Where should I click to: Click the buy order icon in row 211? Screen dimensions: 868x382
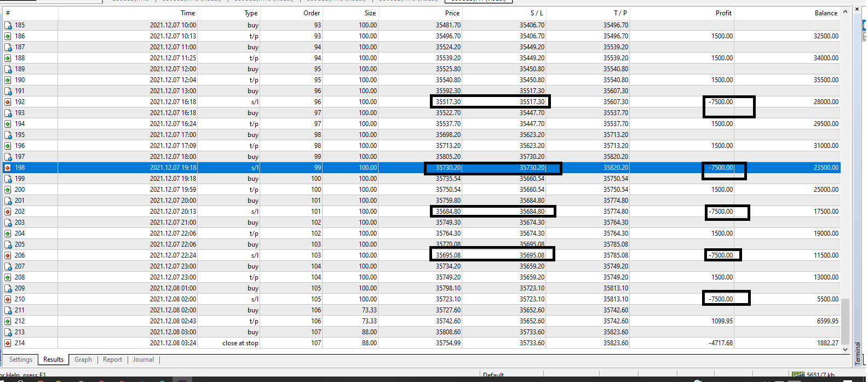(8, 310)
